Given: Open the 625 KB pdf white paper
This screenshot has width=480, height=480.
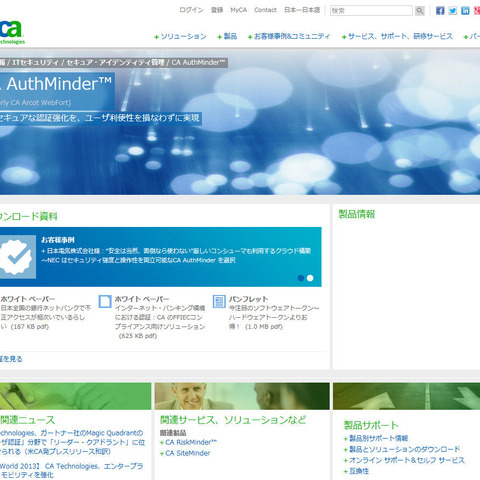Looking at the screenshot, I should tap(160, 322).
